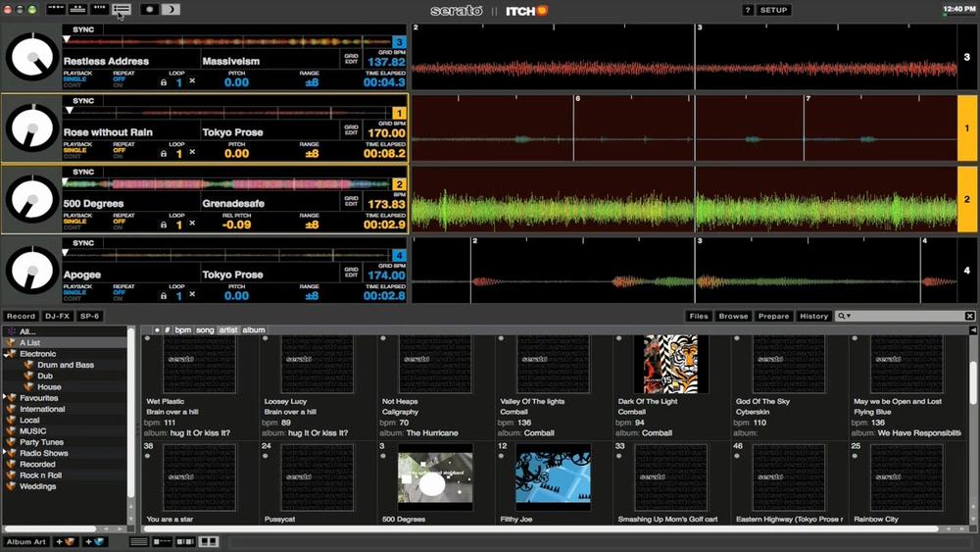
Task: Select the Weddings crate
Action: (x=37, y=486)
